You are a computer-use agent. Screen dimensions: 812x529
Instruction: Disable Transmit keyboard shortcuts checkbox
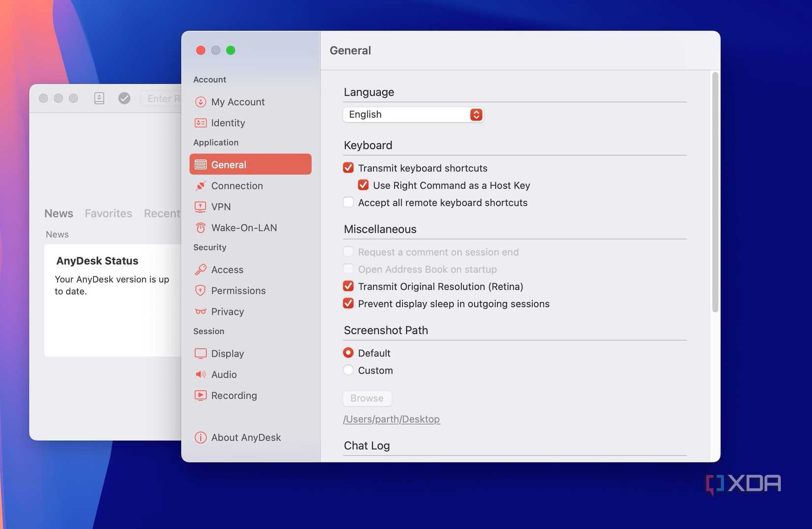(348, 168)
